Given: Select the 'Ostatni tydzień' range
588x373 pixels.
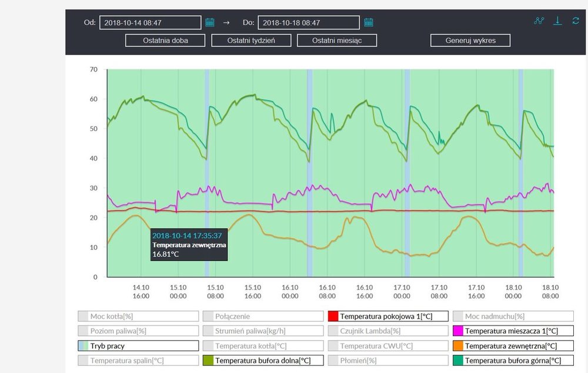Looking at the screenshot, I should coord(251,41).
